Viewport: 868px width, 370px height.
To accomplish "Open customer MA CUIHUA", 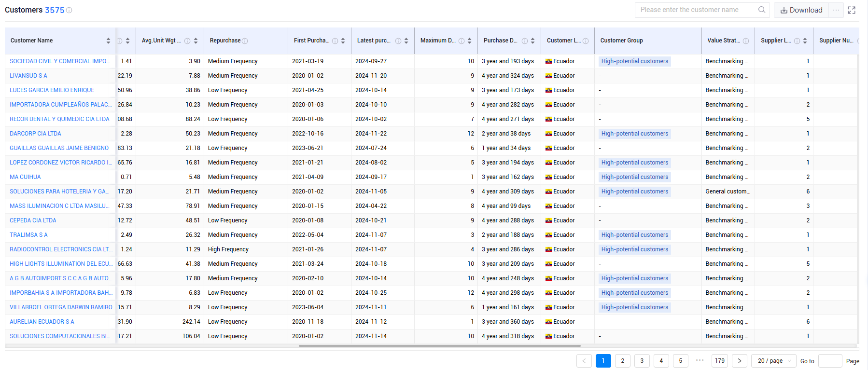I will [x=25, y=177].
